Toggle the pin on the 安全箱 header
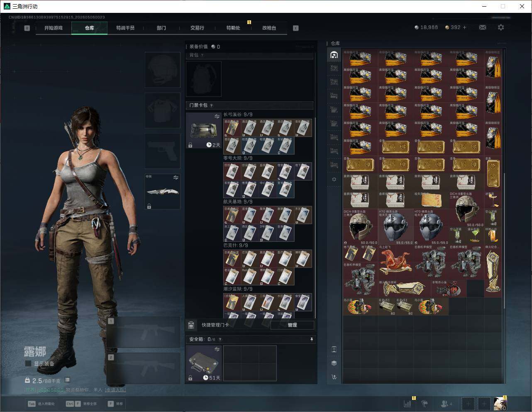This screenshot has height=412, width=532. tap(312, 339)
